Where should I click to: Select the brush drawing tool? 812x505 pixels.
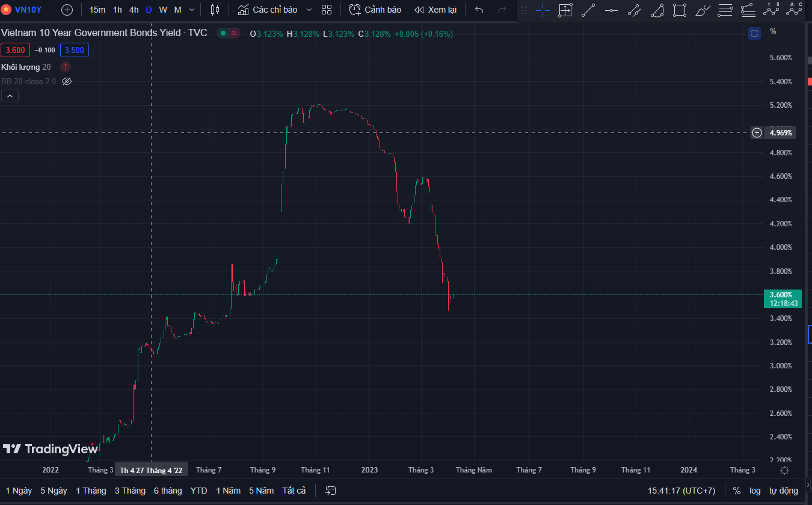tap(702, 10)
